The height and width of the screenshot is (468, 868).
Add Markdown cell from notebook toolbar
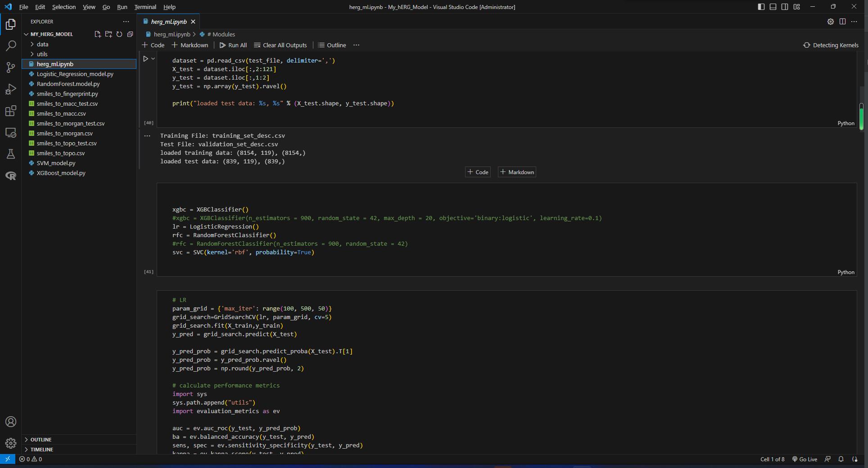(190, 45)
